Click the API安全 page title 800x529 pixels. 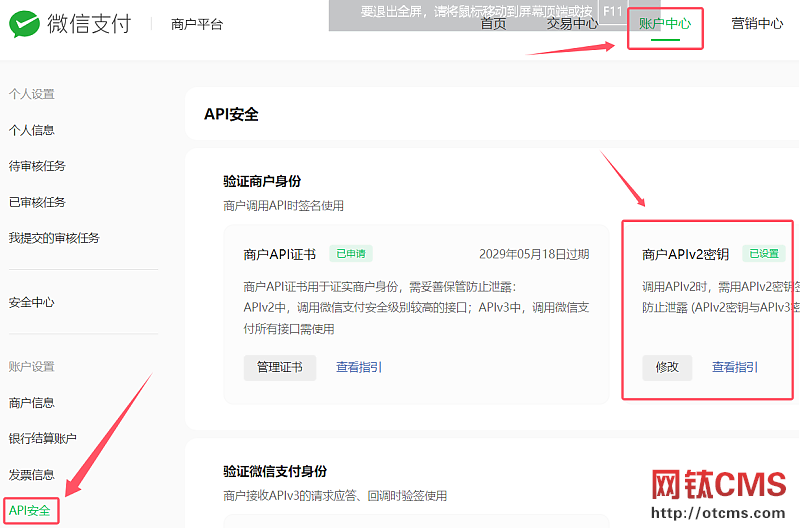point(231,114)
